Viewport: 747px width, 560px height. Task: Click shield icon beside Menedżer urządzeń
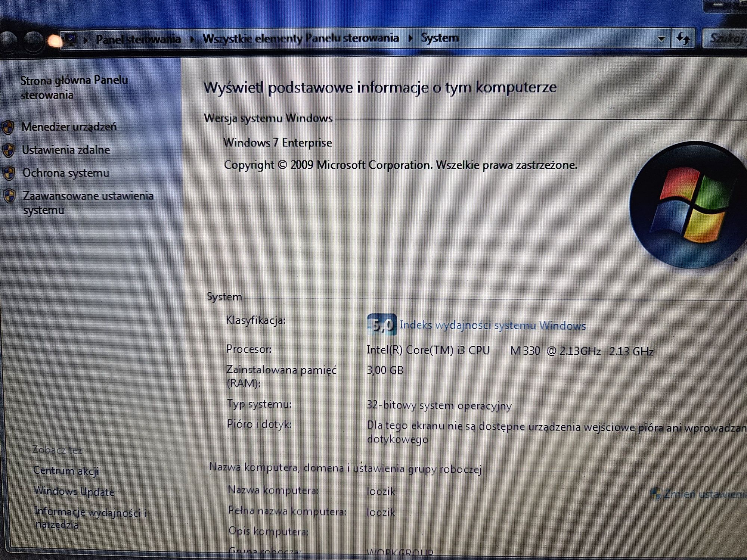pos(8,127)
